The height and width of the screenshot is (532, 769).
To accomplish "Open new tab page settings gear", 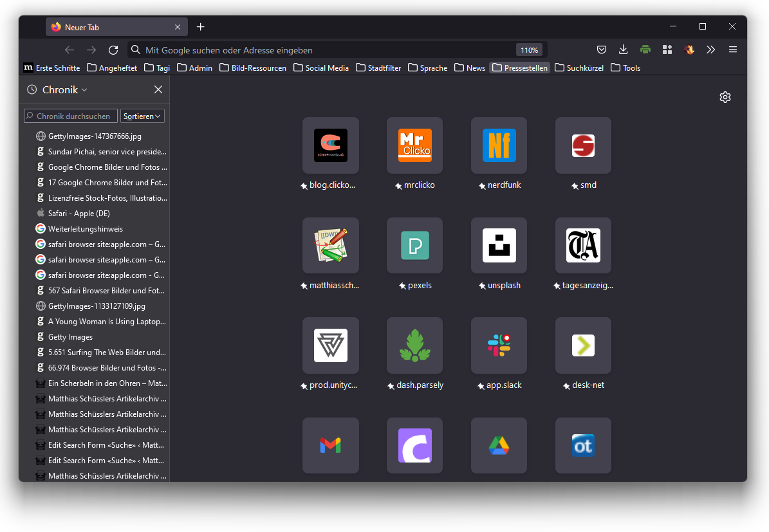I will [725, 97].
